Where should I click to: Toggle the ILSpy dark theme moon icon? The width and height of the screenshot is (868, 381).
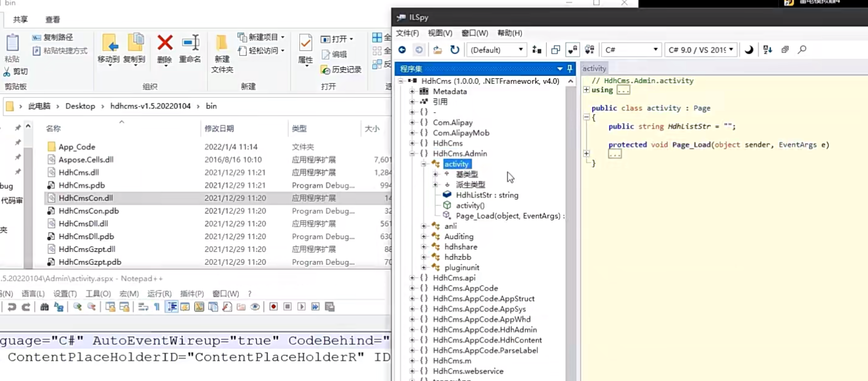tap(748, 50)
